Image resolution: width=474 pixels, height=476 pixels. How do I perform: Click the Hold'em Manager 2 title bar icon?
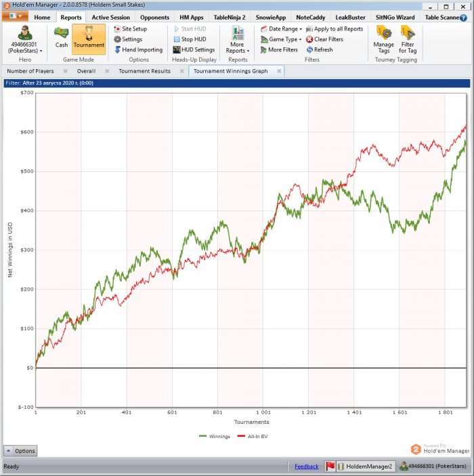(x=6, y=5)
